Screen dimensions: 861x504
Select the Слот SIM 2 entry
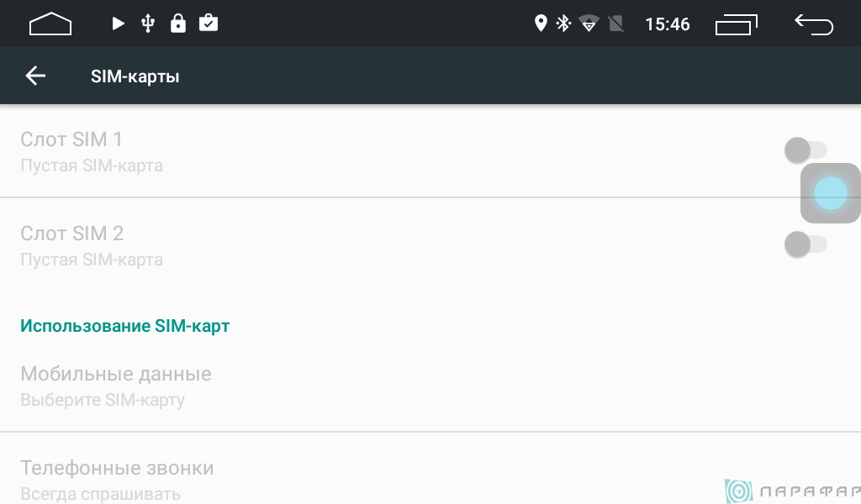(x=430, y=245)
